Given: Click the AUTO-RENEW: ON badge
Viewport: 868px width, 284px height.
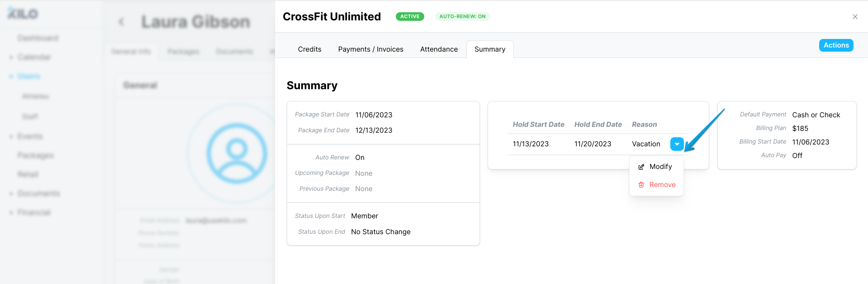Looking at the screenshot, I should click(462, 16).
